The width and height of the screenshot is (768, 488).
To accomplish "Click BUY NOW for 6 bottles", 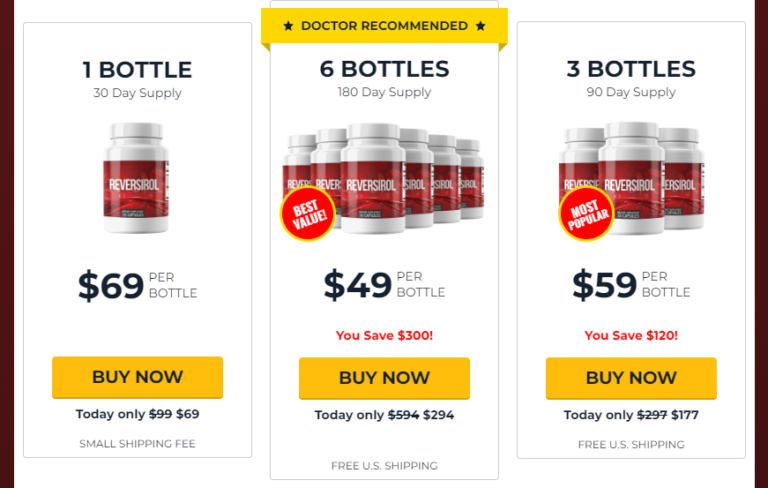I will pyautogui.click(x=384, y=378).
